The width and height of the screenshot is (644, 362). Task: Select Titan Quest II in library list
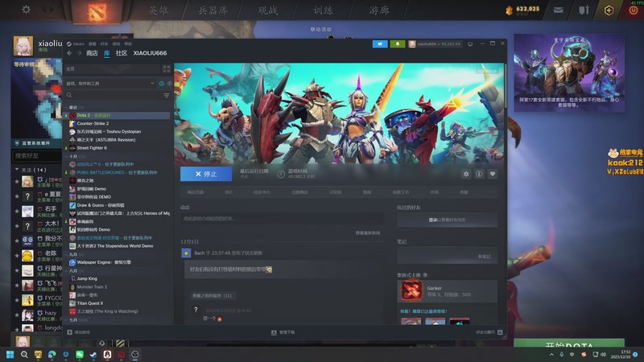90,303
